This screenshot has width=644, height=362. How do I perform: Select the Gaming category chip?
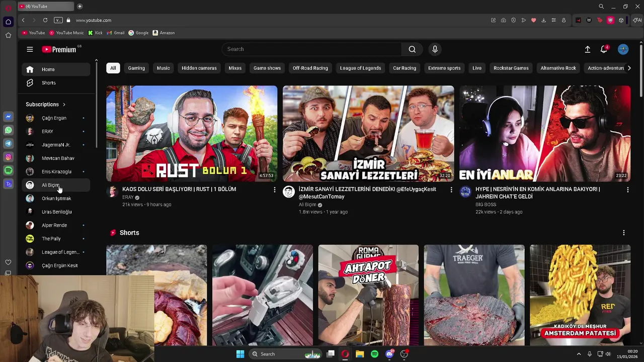136,68
